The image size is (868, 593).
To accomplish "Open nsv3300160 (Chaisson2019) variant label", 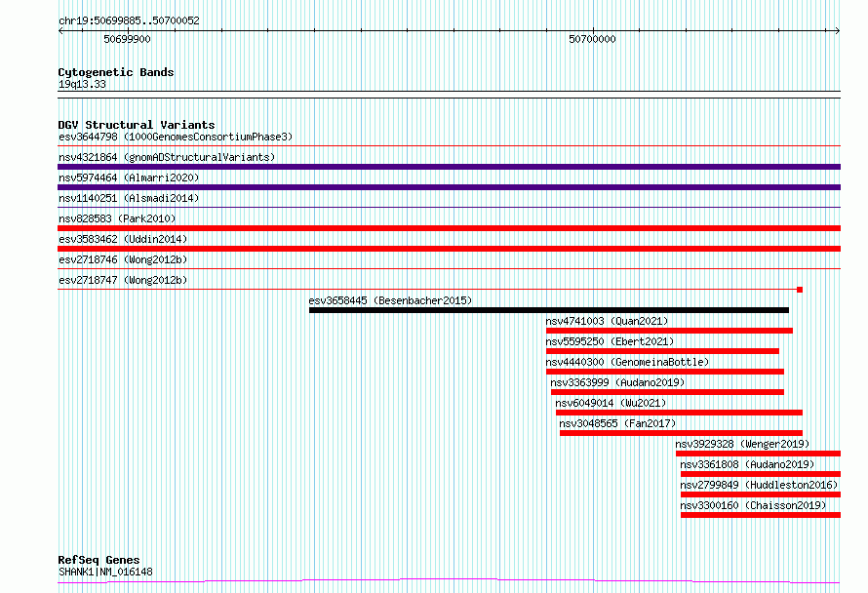I will coord(753,505).
